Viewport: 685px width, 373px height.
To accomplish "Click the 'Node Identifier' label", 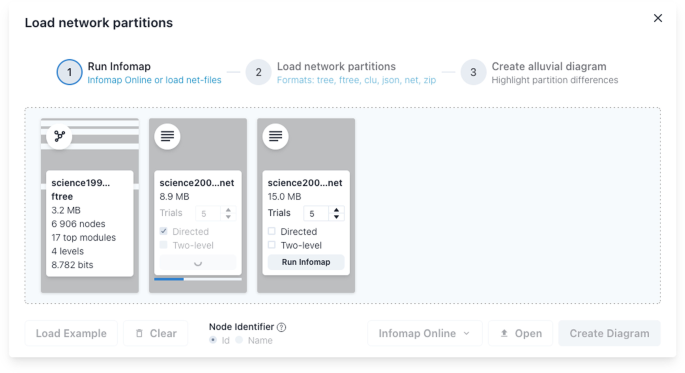I will click(x=242, y=327).
